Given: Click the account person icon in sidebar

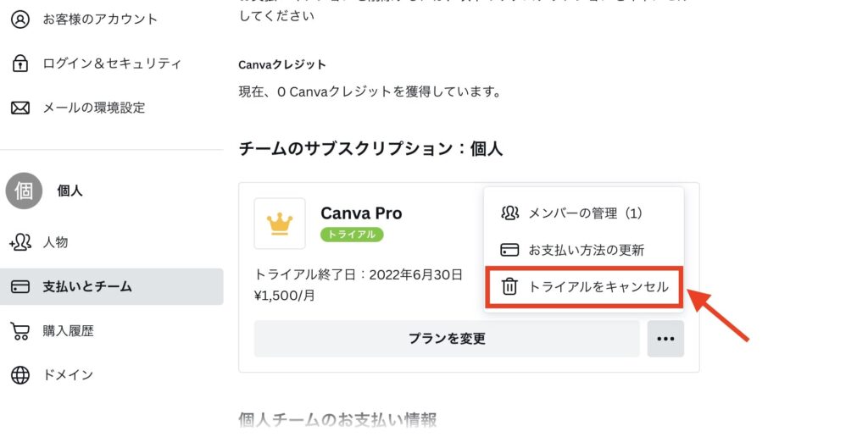Looking at the screenshot, I should click(20, 19).
